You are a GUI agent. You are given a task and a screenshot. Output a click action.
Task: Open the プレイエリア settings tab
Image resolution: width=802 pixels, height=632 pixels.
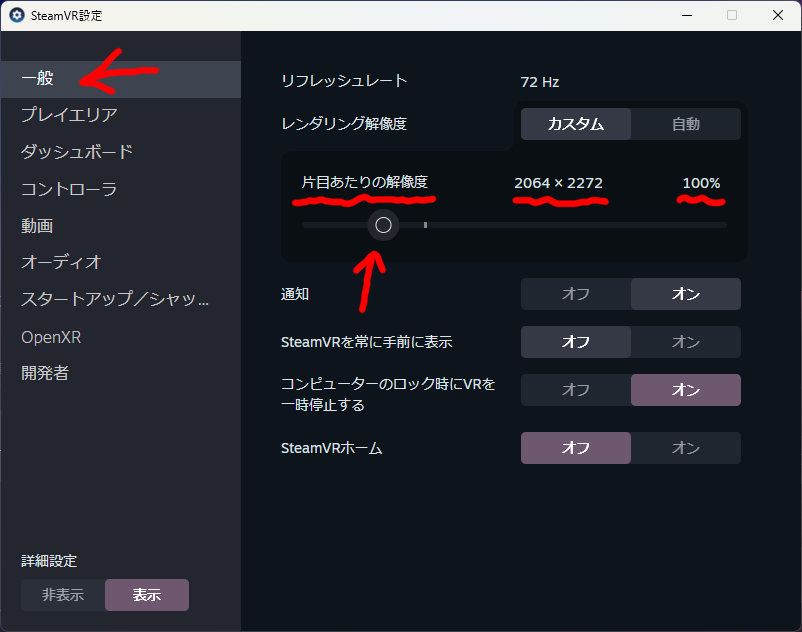121,115
